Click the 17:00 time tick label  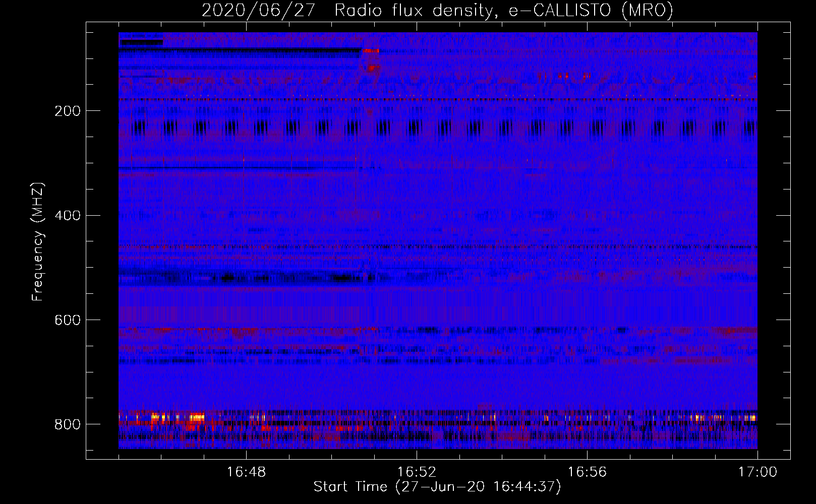pyautogui.click(x=757, y=472)
